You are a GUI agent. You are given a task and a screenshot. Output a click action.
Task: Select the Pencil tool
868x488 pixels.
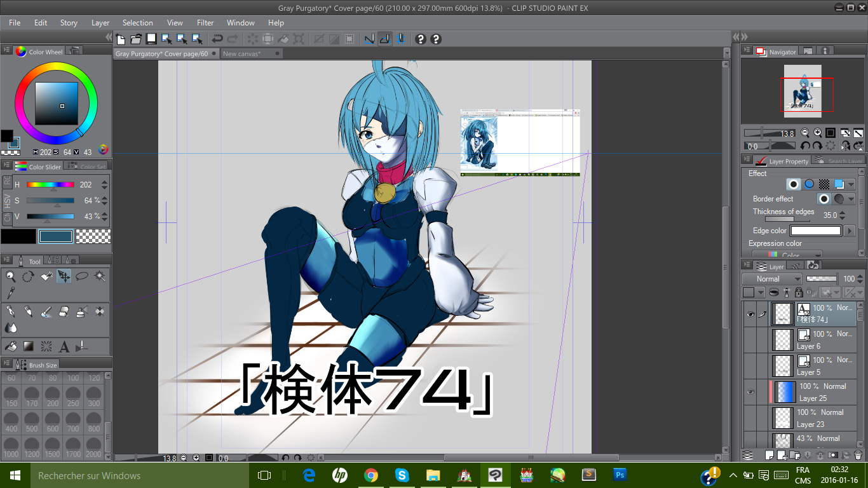(x=29, y=311)
